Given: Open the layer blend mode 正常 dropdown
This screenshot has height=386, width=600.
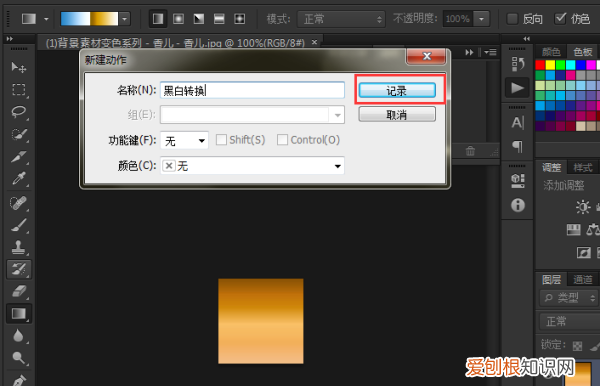Looking at the screenshot, I should tap(569, 321).
